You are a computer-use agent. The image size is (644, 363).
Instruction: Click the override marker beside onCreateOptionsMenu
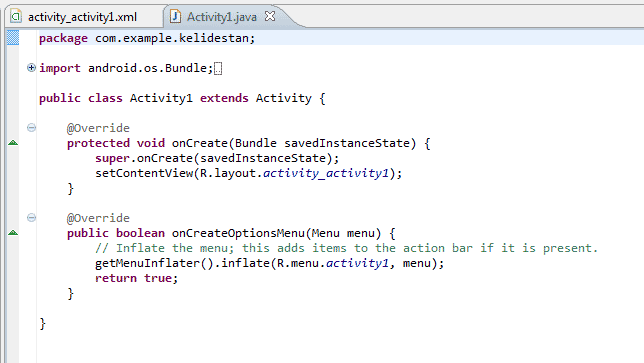pyautogui.click(x=13, y=232)
